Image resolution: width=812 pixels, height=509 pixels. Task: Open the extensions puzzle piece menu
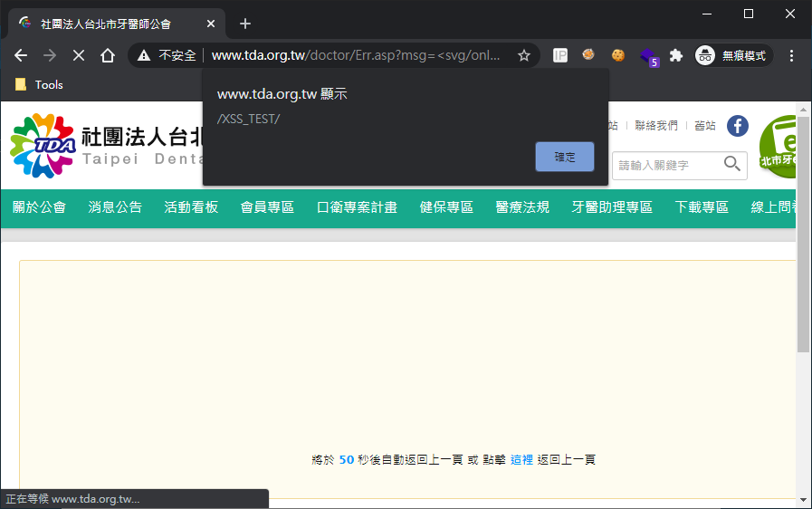[x=676, y=55]
